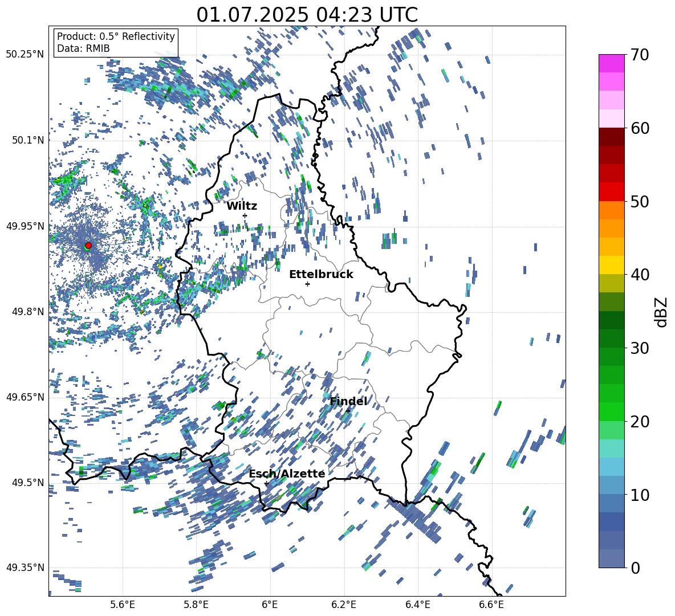675x616 pixels.
Task: Click the latitude label 50.1°N
Action: click(27, 141)
